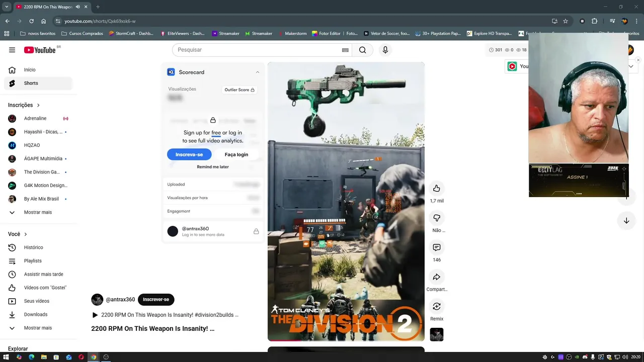Click the lock icon beside @antrax360

click(256, 231)
